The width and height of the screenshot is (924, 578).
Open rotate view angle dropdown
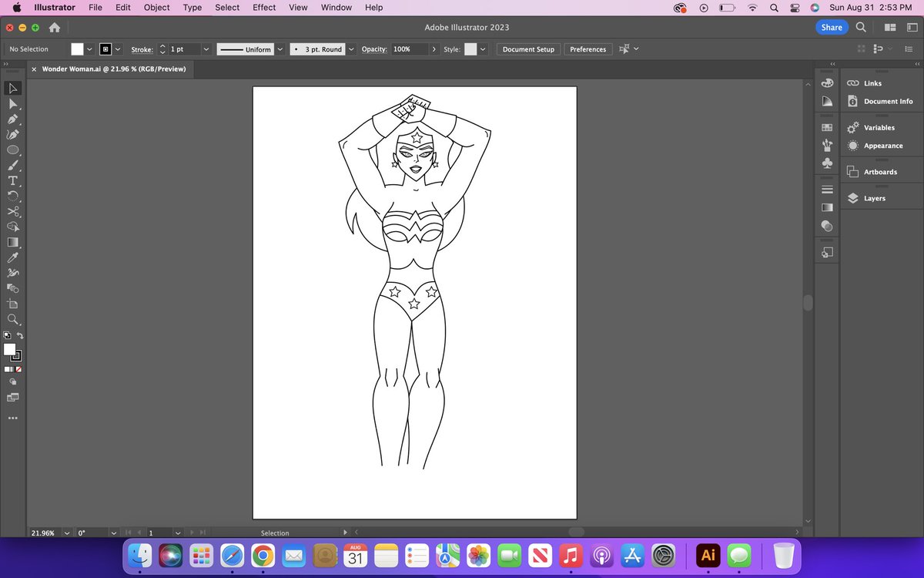[x=114, y=533]
